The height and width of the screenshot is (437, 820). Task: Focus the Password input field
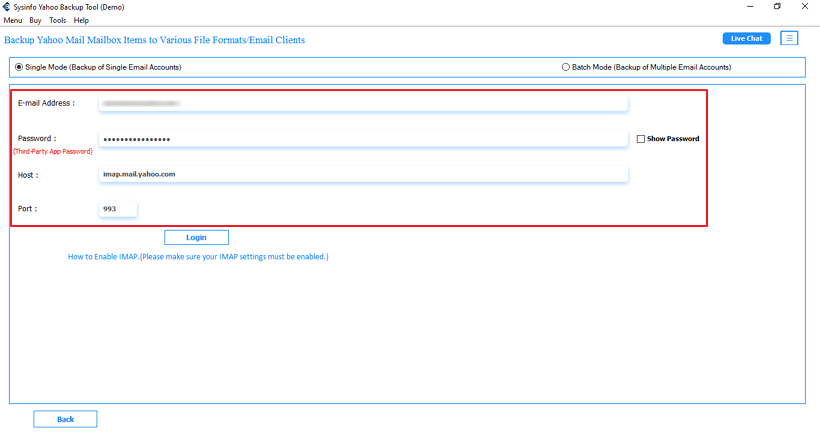[363, 139]
